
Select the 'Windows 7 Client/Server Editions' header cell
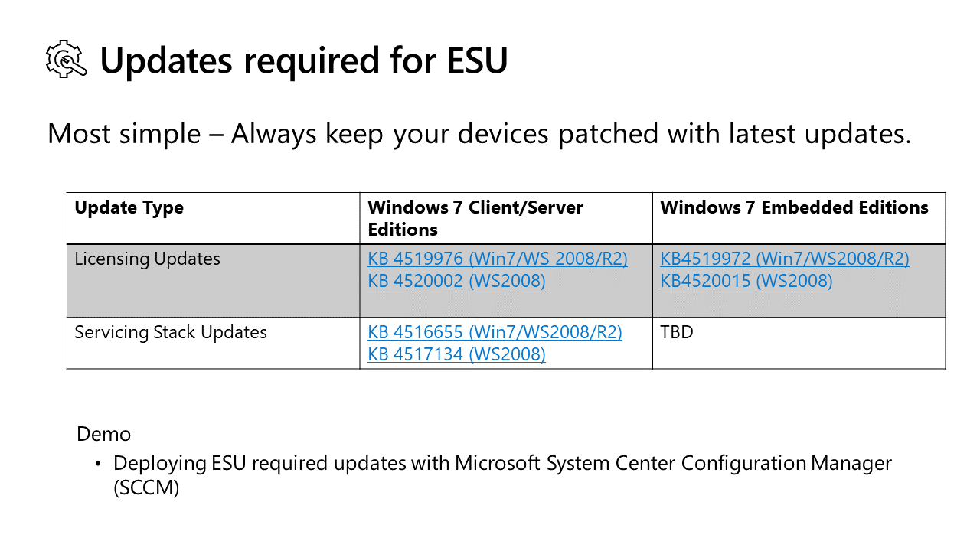point(506,218)
